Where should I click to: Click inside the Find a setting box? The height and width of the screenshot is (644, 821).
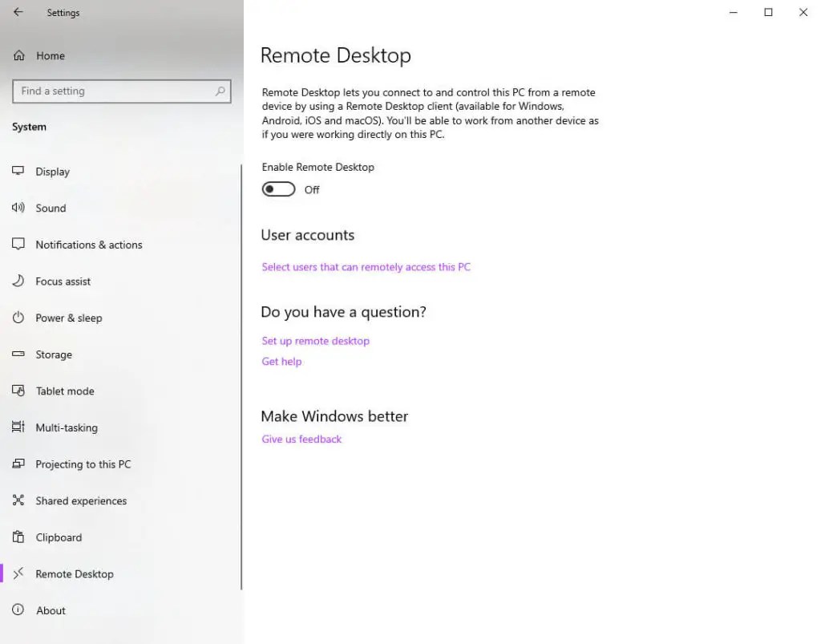121,91
